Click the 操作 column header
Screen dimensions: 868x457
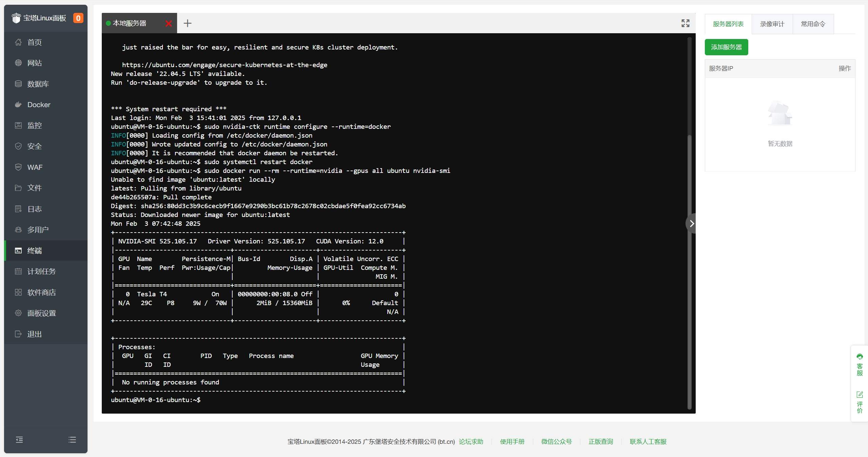tap(845, 68)
